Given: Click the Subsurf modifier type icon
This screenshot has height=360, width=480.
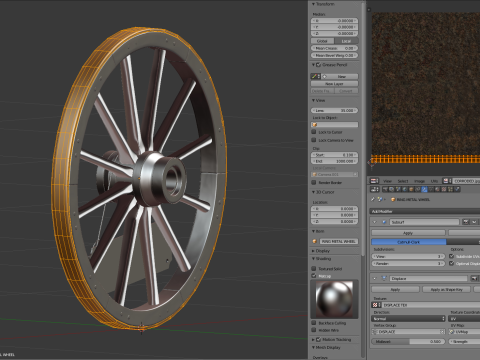Looking at the screenshot, I should (x=384, y=222).
